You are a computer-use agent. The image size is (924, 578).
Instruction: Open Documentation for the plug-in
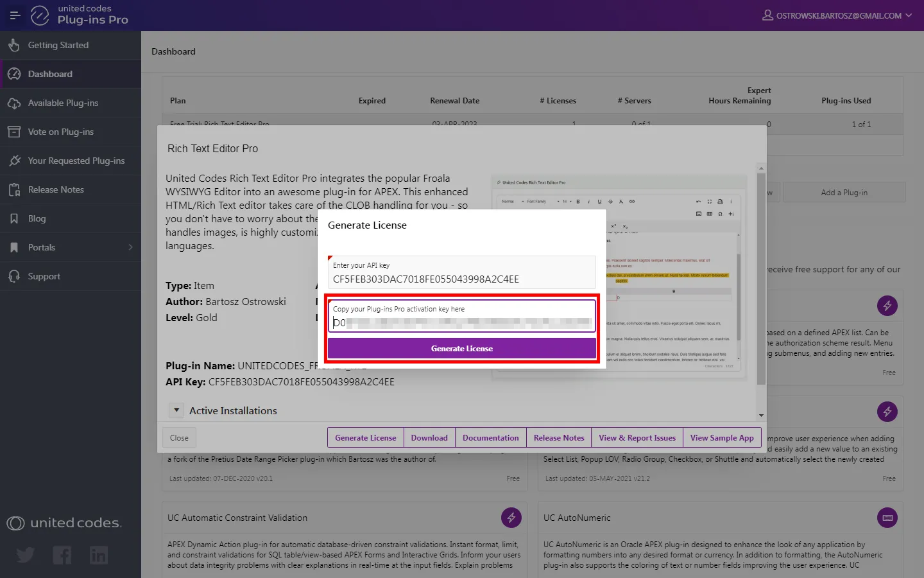pyautogui.click(x=490, y=438)
